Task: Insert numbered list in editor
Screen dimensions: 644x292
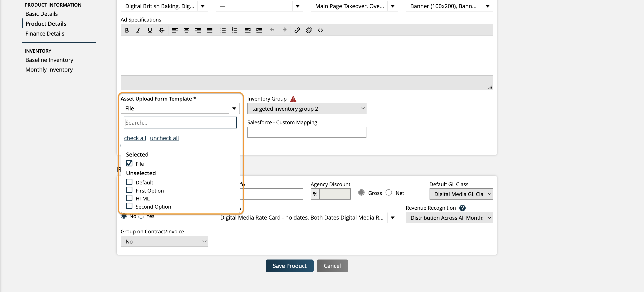Action: [x=234, y=30]
